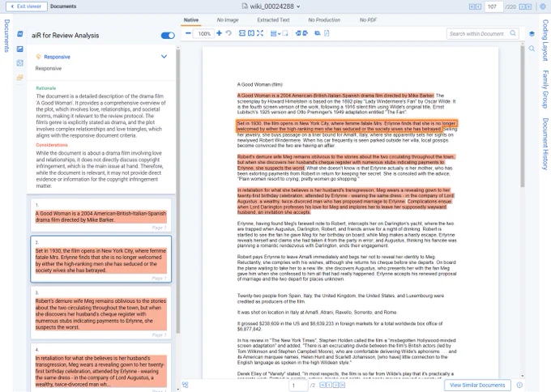The width and height of the screenshot is (551, 392).
Task: Click the previous highlight hit icon
Action: [298, 33]
